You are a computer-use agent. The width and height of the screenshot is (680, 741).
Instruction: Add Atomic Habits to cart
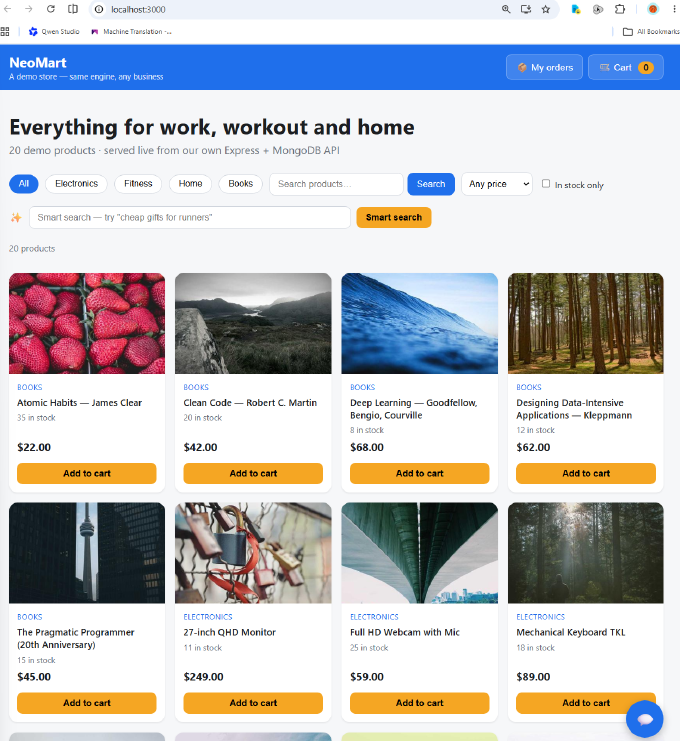coord(87,474)
